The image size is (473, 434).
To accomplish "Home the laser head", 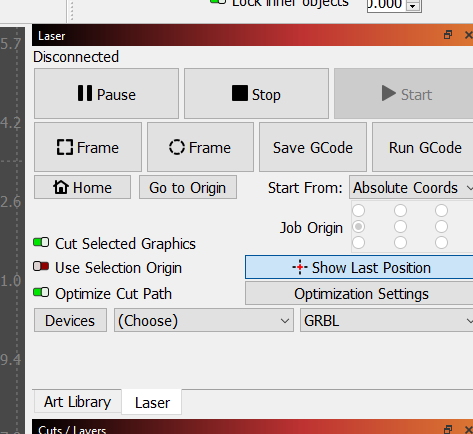I will (x=82, y=187).
